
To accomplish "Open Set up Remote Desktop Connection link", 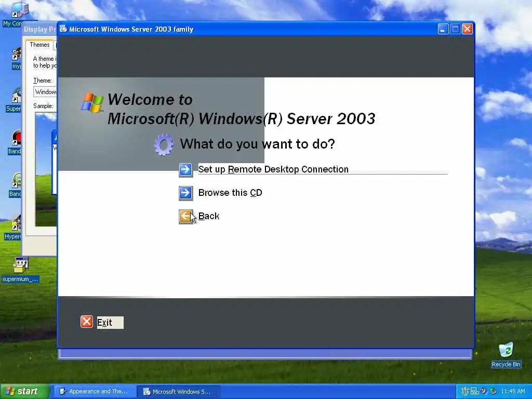I will 273,169.
